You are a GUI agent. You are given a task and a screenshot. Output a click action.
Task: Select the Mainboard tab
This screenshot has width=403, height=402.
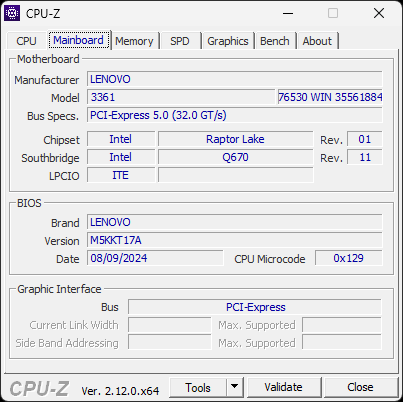79,40
